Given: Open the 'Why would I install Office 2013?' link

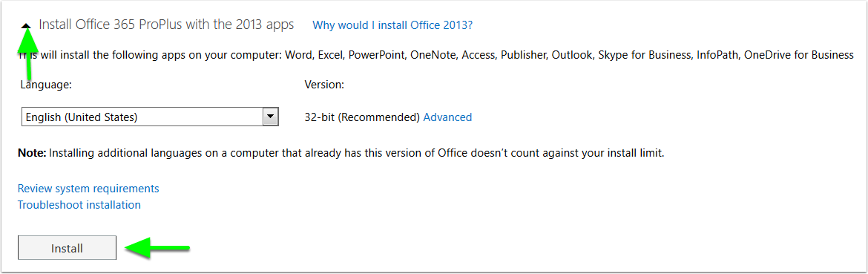Looking at the screenshot, I should point(392,25).
